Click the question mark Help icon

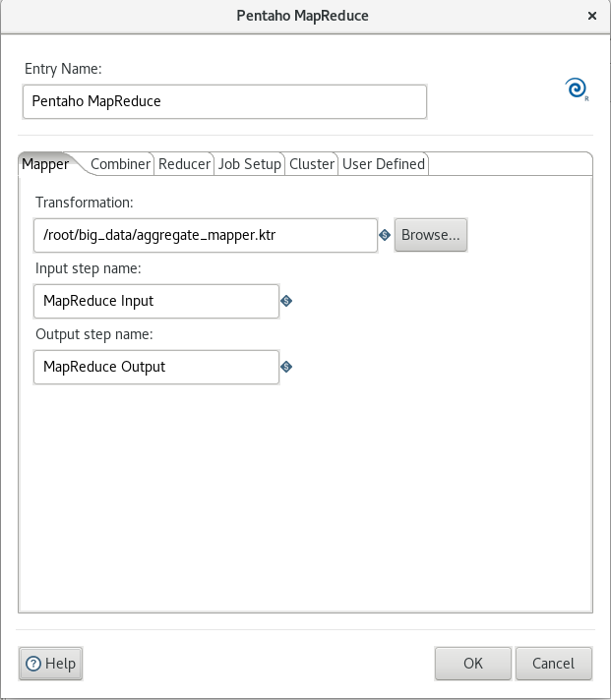[33, 664]
